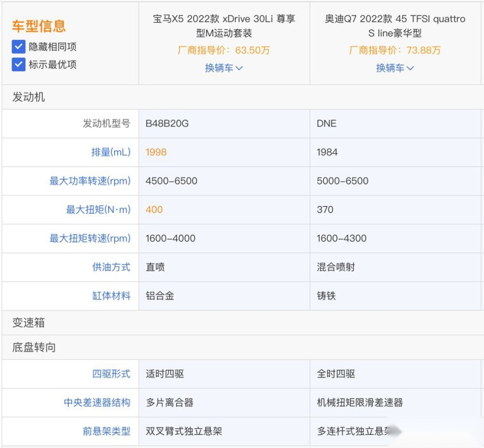Open the 缸体材料 parameter link
The height and width of the screenshot is (448, 484).
click(111, 296)
